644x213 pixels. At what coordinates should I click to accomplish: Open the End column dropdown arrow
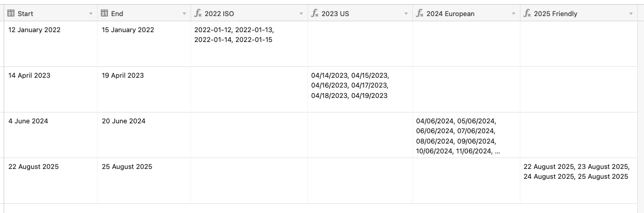(x=184, y=14)
